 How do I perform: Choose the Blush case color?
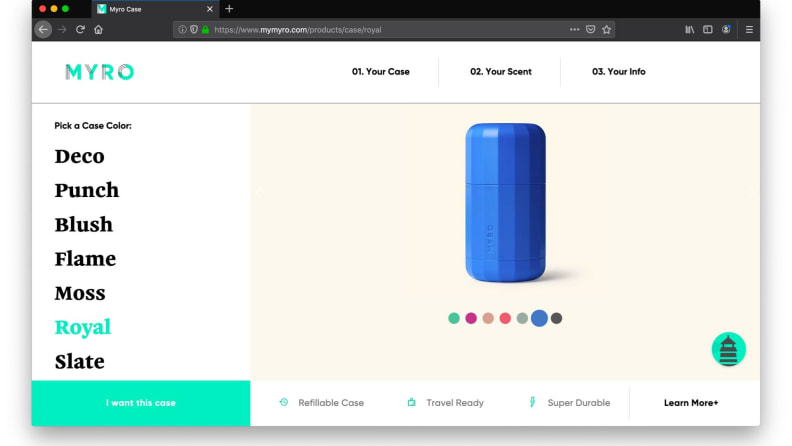84,225
